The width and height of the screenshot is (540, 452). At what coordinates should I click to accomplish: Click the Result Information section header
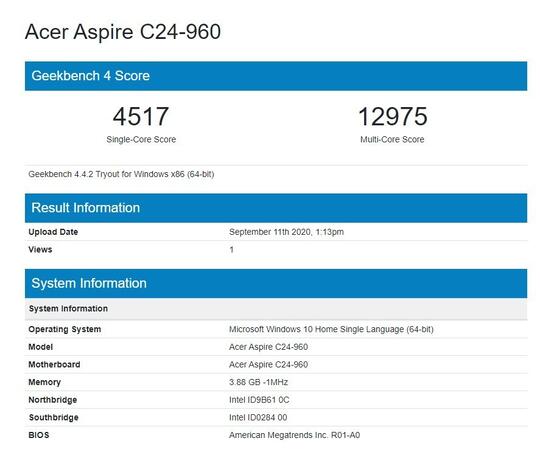point(276,208)
